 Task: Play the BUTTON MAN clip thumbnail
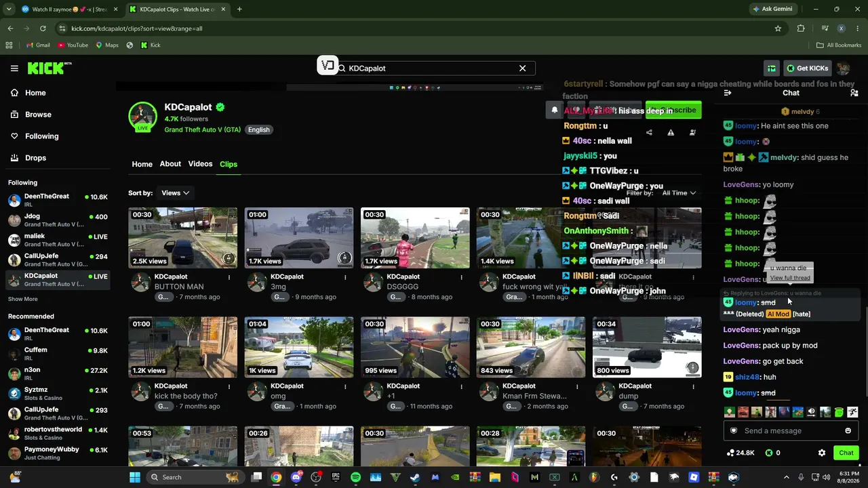[183, 238]
